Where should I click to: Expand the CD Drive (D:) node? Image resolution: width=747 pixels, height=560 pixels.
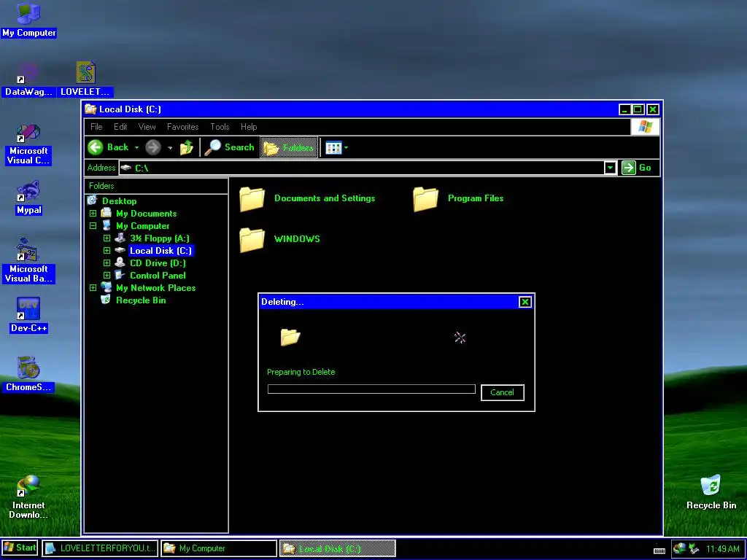click(x=107, y=262)
